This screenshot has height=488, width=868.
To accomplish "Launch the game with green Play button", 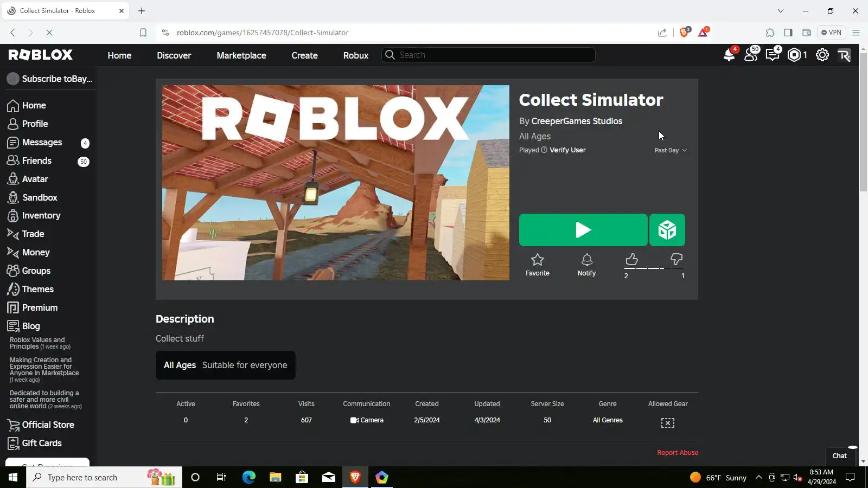I will coord(583,230).
